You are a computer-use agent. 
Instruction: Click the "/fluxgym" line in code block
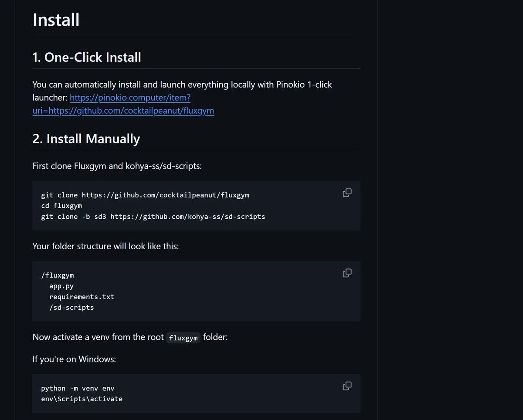click(58, 275)
